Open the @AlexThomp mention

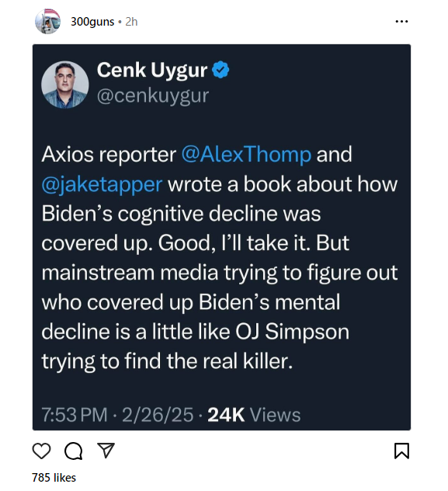pyautogui.click(x=247, y=154)
